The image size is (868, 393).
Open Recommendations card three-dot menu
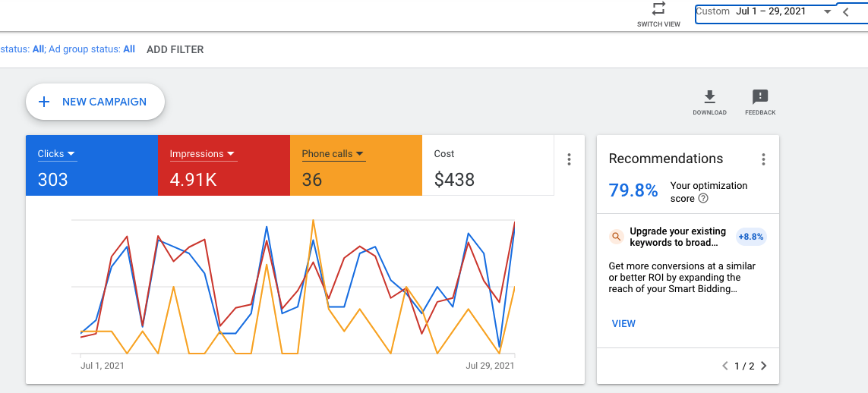coord(763,160)
